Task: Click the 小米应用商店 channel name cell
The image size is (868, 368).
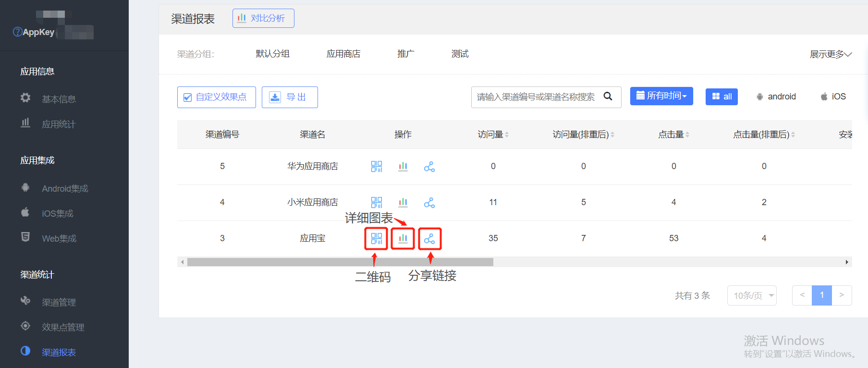Action: (x=313, y=202)
